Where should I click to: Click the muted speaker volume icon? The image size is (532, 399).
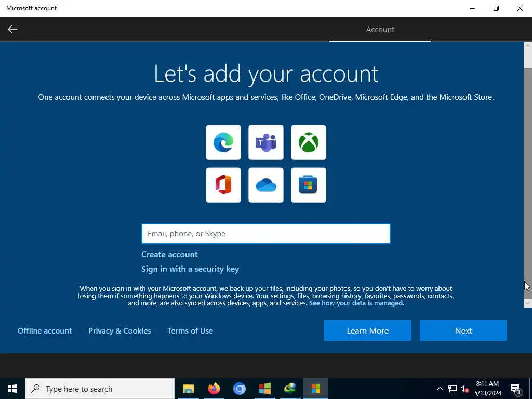pos(464,389)
